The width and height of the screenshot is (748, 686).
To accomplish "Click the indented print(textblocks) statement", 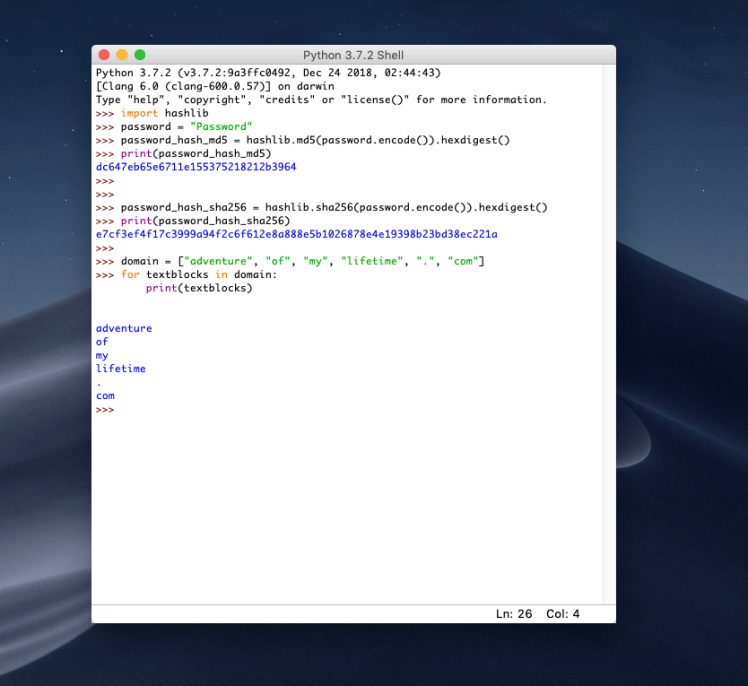I will 199,288.
